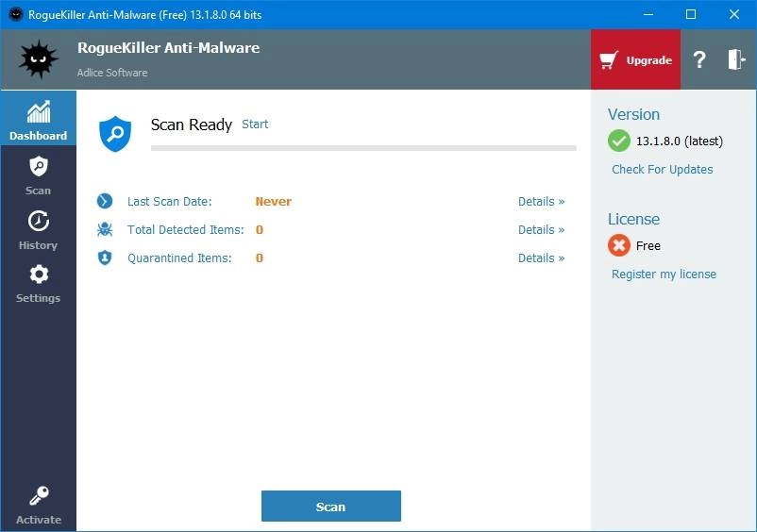
Task: Minimize the RogueKiller window
Action: coord(648,14)
